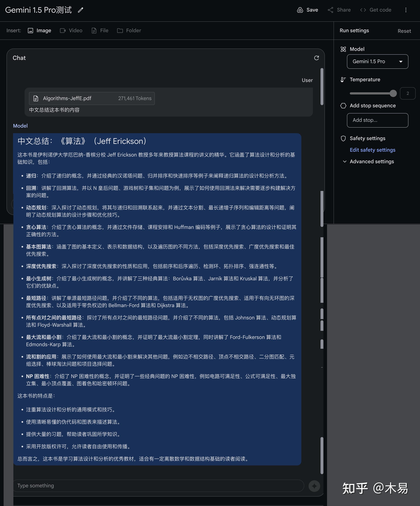Click the refresh chat icon

pos(316,58)
